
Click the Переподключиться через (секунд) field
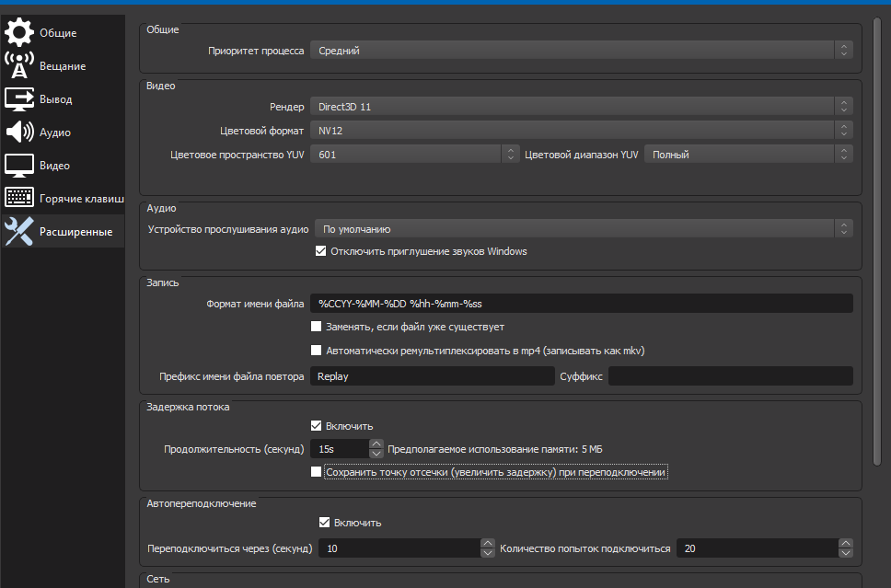click(x=399, y=548)
